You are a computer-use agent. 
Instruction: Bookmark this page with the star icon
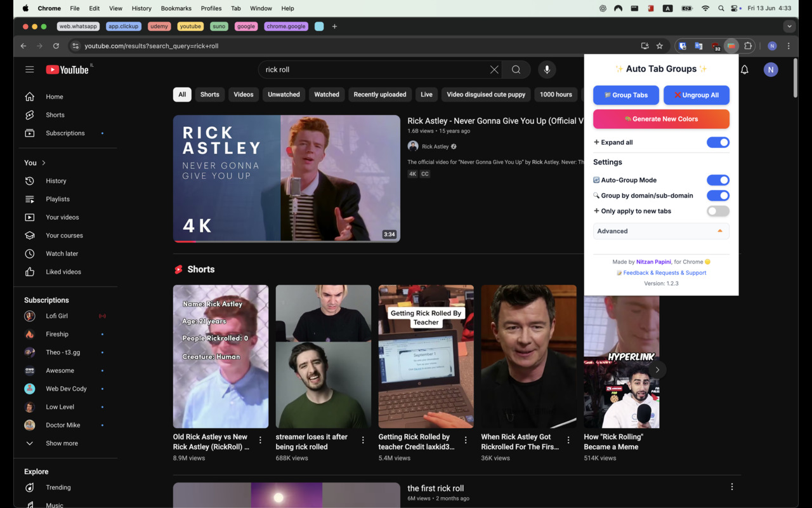(x=660, y=46)
